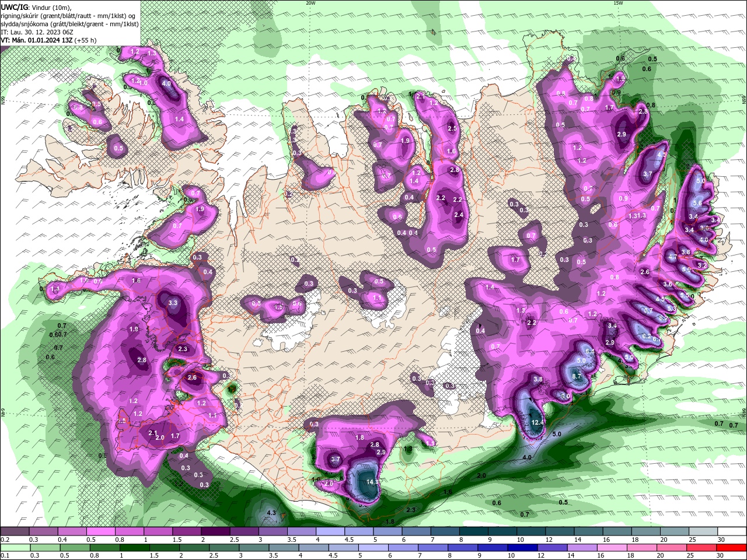Click the darkest green swatch at 1 in lower legend

pos(135,547)
